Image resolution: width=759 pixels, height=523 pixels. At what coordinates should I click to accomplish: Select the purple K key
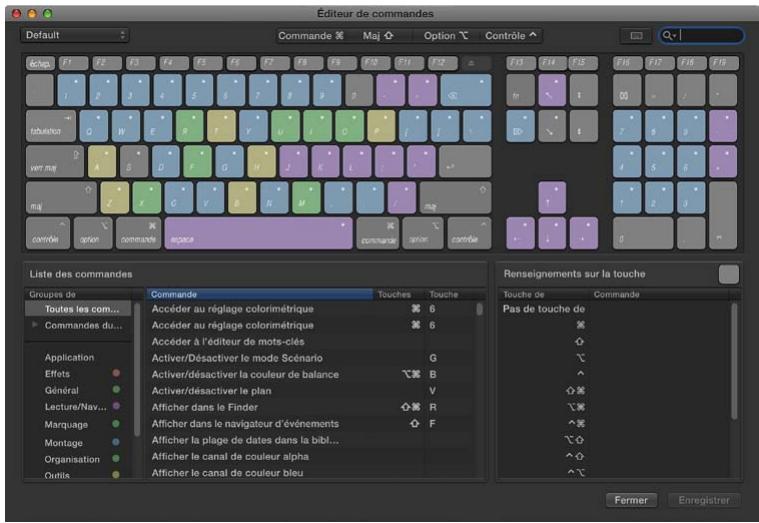pos(325,162)
